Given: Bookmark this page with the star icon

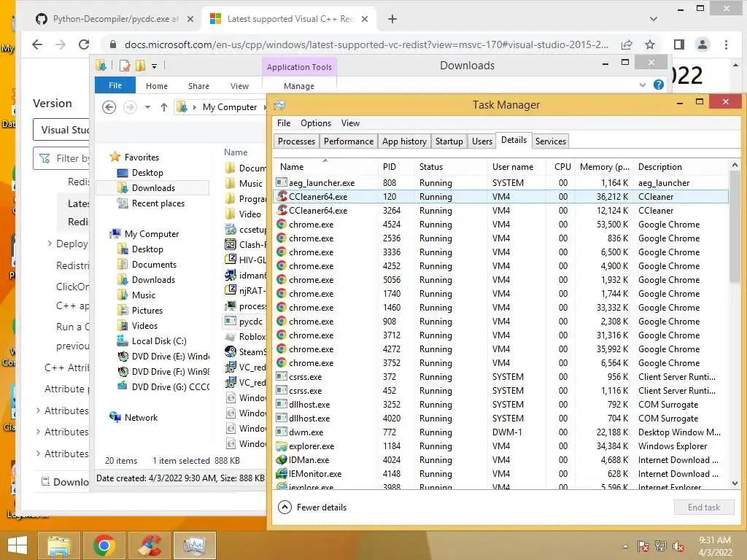Looking at the screenshot, I should (x=650, y=44).
